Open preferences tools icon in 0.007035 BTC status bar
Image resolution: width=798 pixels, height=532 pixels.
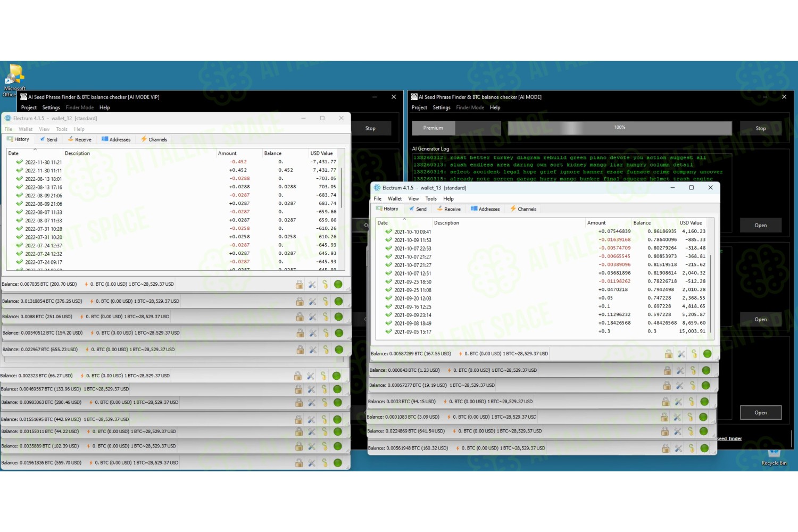click(312, 285)
